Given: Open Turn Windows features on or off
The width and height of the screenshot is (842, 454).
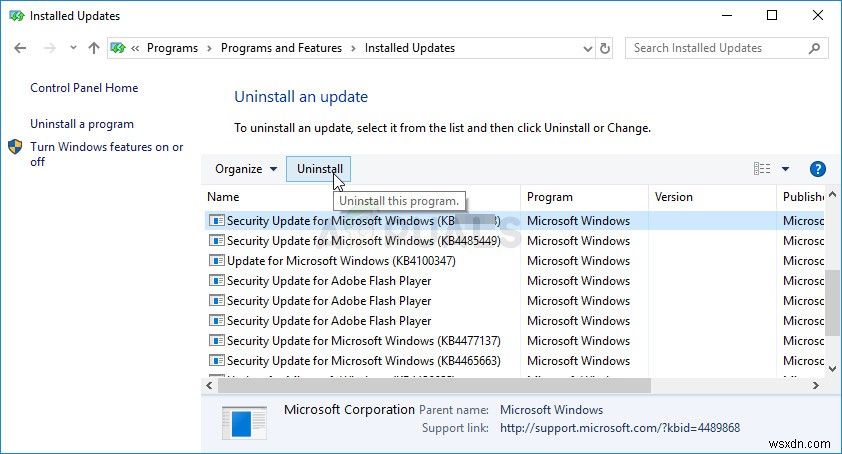Looking at the screenshot, I should [106, 154].
